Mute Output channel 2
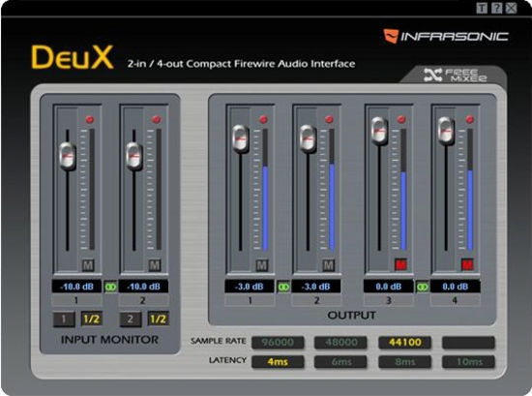This screenshot has height=396, width=532. click(x=328, y=265)
